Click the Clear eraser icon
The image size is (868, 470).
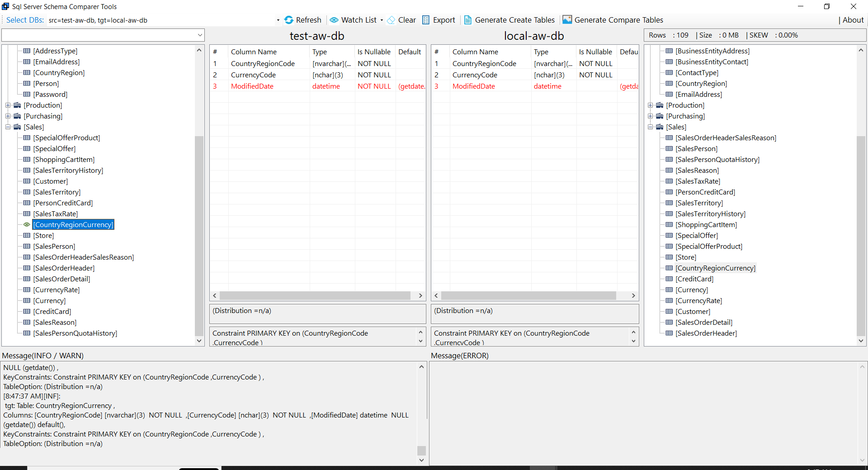391,20
